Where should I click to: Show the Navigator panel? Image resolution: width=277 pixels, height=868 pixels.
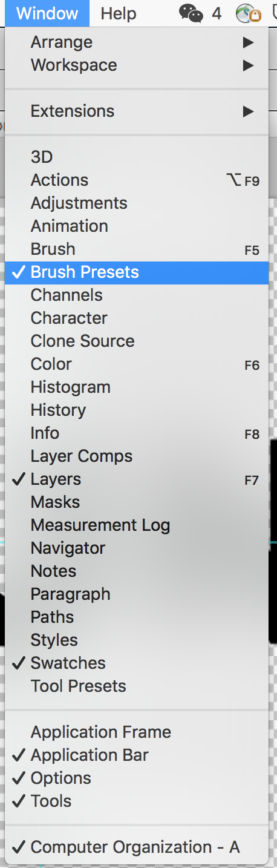137,548
